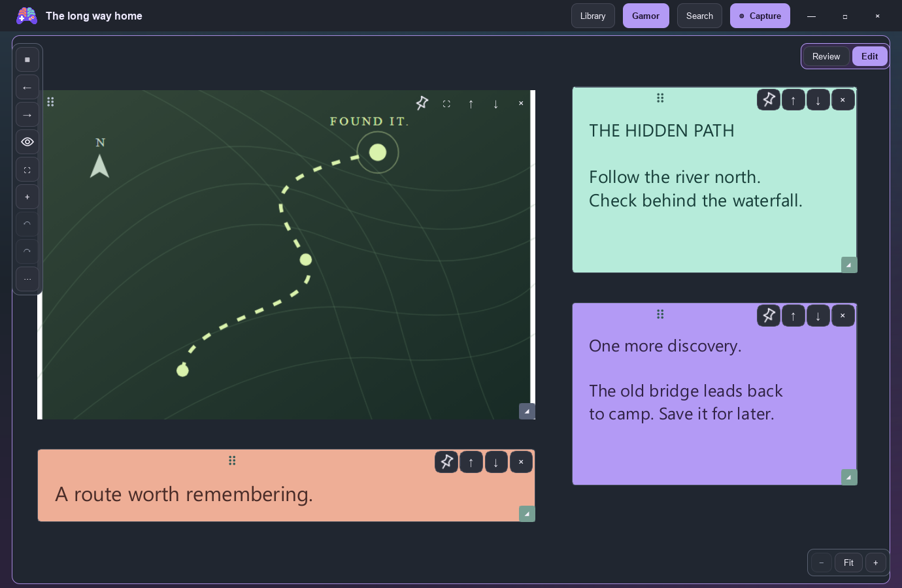Click the undo curved arrow in the toolbar
Screen dimensions: 902x588
click(27, 224)
